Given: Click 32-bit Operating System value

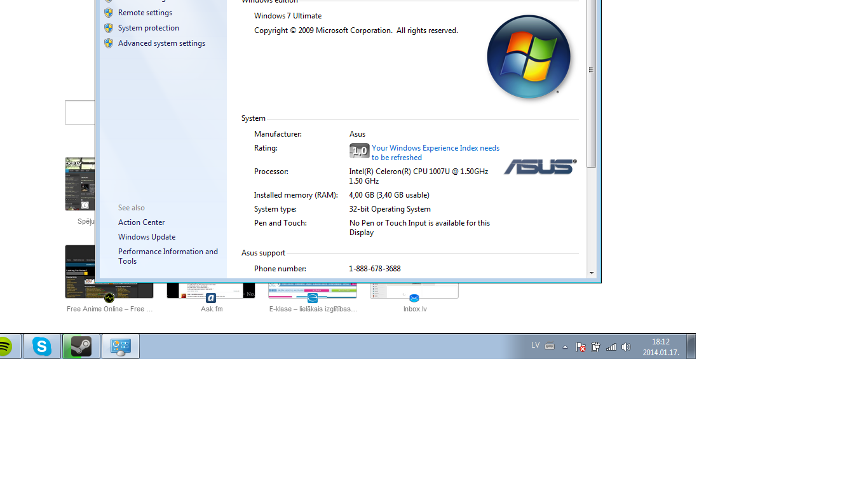Looking at the screenshot, I should pos(390,209).
